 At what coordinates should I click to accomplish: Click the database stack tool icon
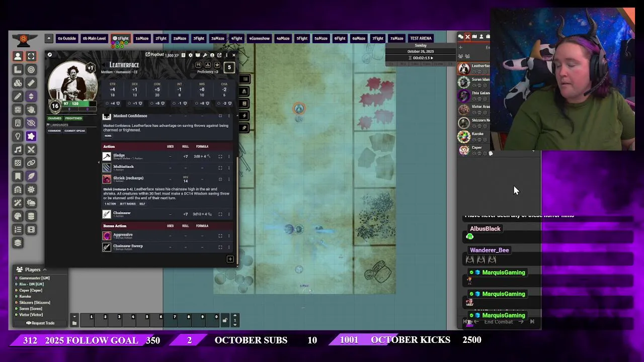tap(31, 216)
